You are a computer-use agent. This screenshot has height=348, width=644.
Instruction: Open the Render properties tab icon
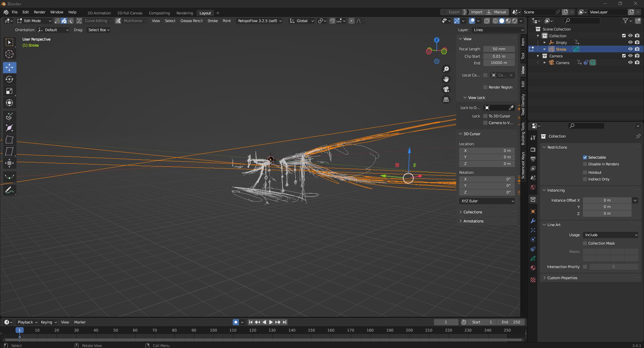pos(533,149)
